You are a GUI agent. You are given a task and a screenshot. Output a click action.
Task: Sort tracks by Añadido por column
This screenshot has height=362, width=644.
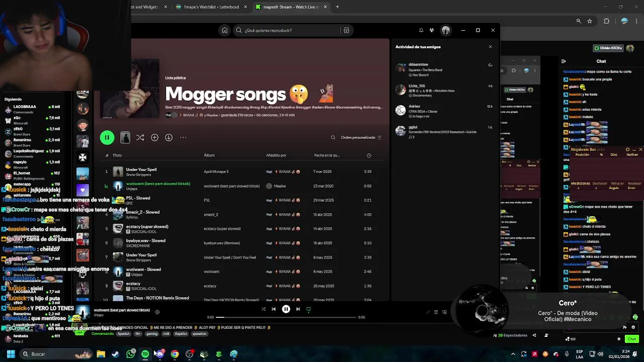point(276,155)
